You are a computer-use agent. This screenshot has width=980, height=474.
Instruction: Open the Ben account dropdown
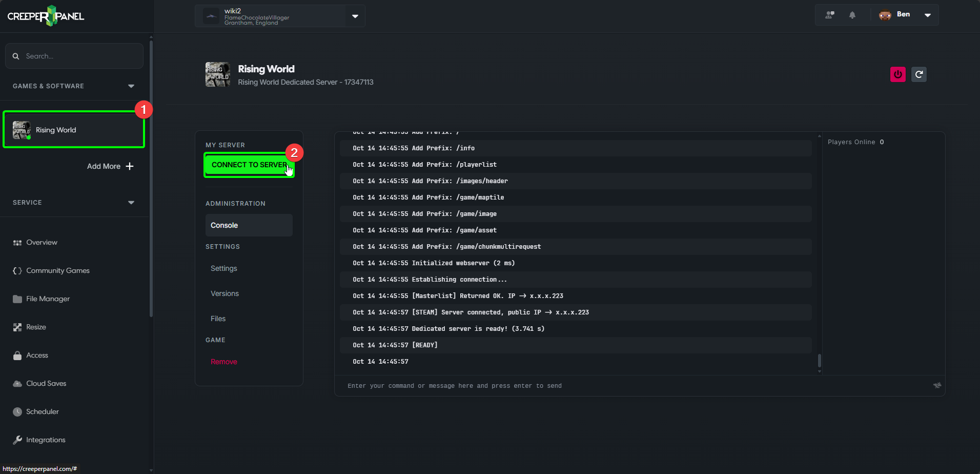tap(927, 15)
